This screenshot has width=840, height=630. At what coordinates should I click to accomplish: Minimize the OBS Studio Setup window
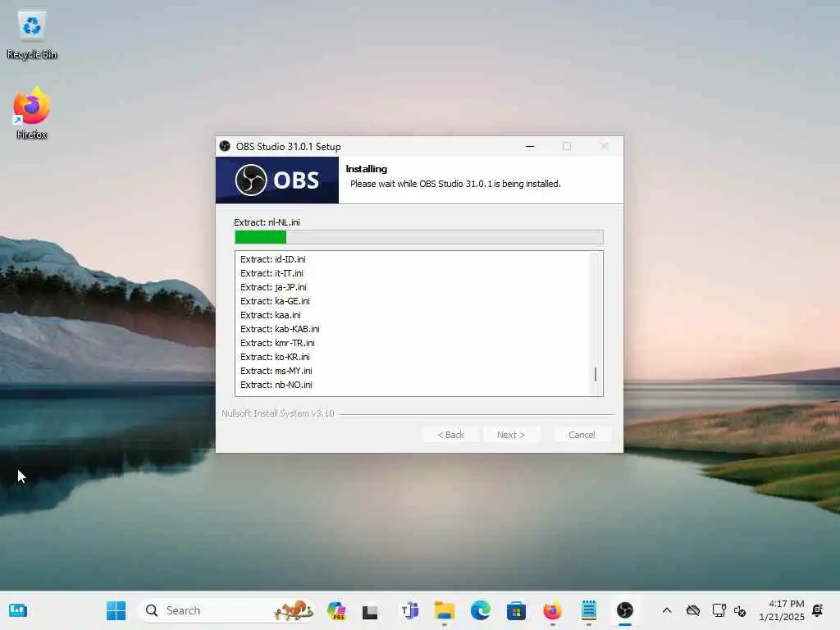pyautogui.click(x=530, y=146)
